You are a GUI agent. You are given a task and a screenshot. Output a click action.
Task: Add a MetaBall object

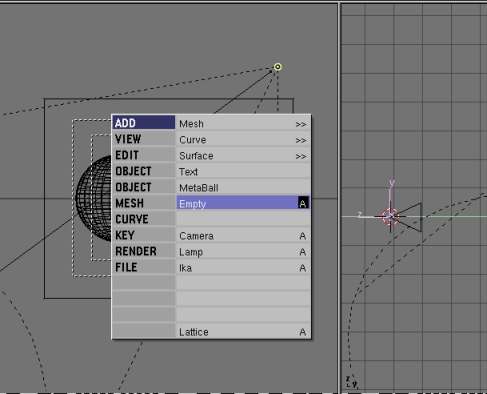click(x=243, y=188)
